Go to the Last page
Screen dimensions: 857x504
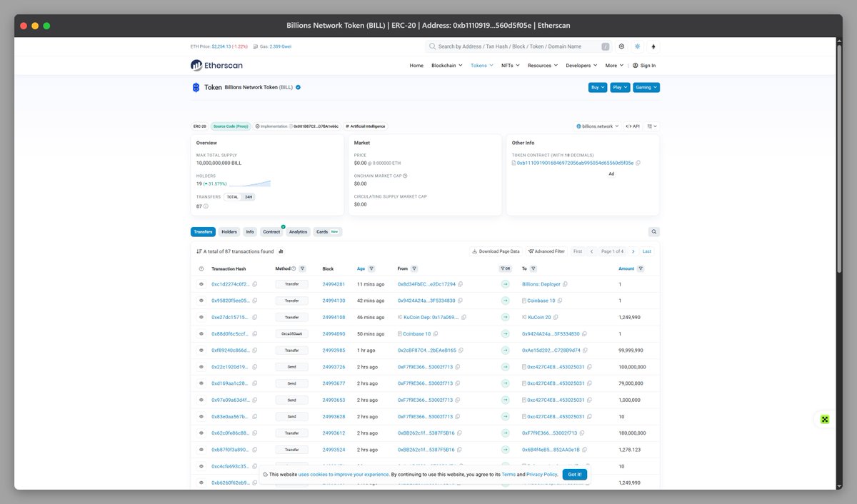click(x=647, y=251)
